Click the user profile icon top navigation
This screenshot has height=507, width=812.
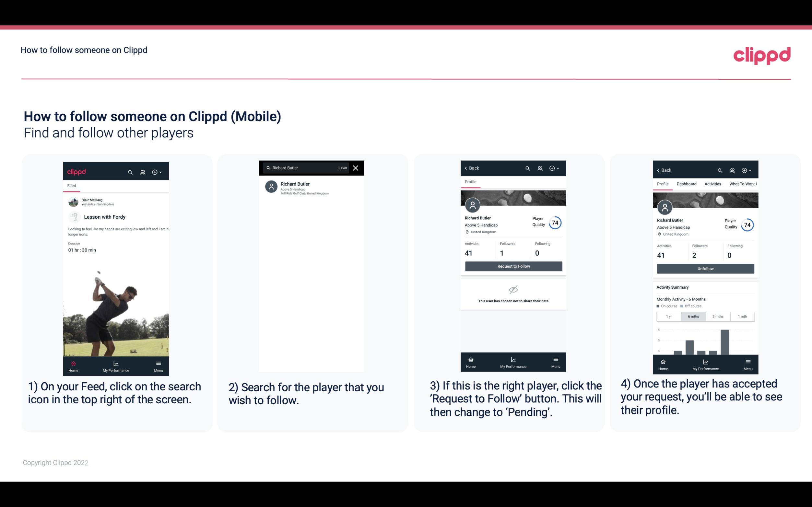tap(143, 172)
